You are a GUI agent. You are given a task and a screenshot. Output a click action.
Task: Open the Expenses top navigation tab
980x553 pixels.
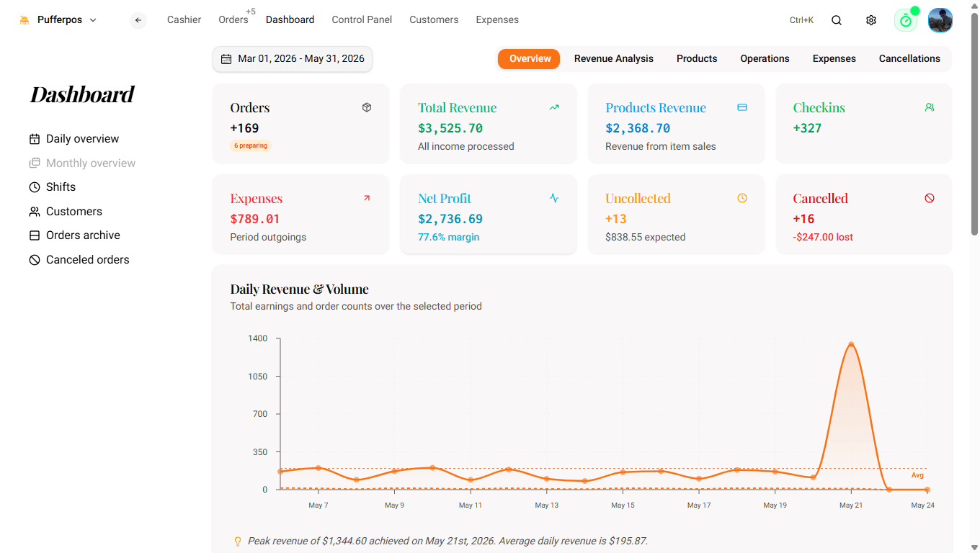[x=497, y=19]
